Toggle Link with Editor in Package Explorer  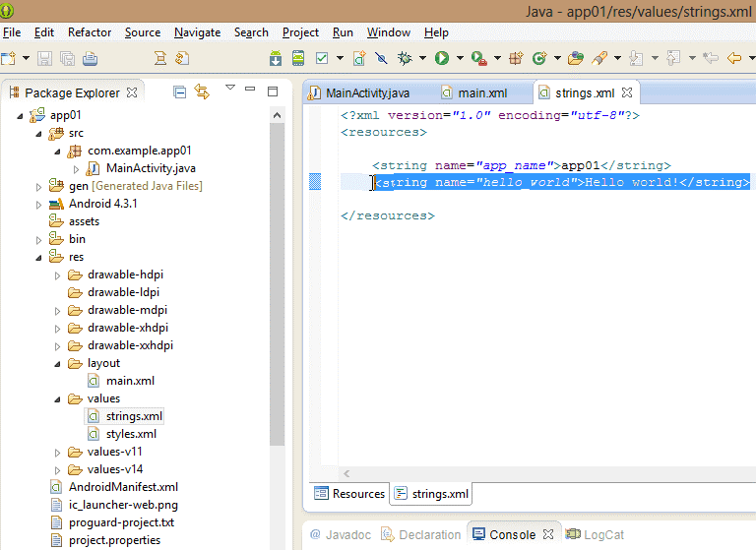202,92
